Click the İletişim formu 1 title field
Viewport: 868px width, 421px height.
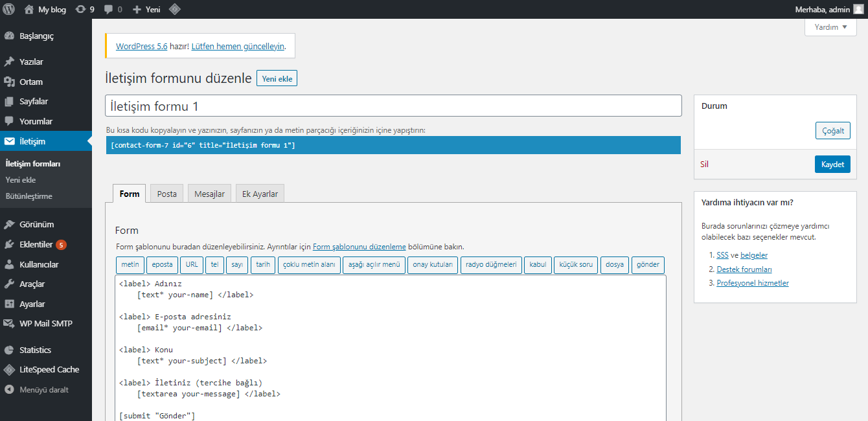coord(393,106)
